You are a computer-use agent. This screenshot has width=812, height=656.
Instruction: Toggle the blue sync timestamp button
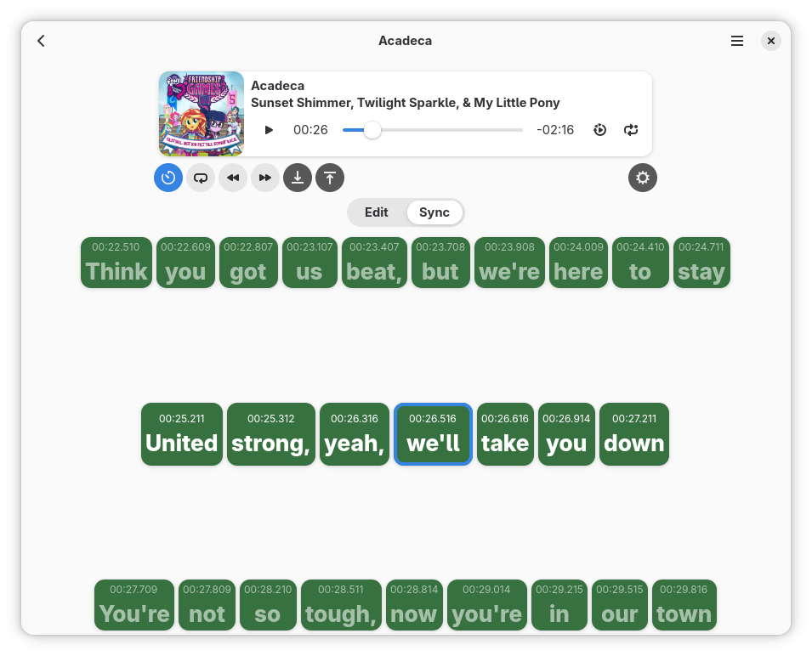point(168,178)
